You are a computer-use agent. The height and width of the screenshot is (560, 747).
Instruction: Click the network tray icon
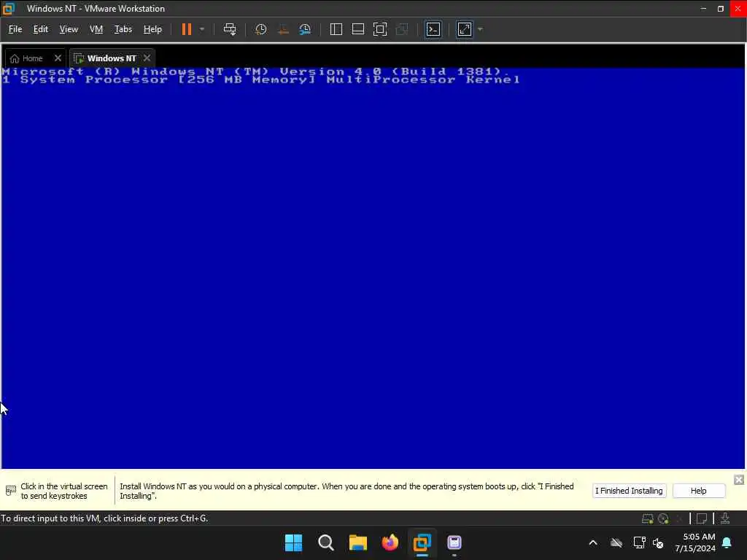pos(639,542)
